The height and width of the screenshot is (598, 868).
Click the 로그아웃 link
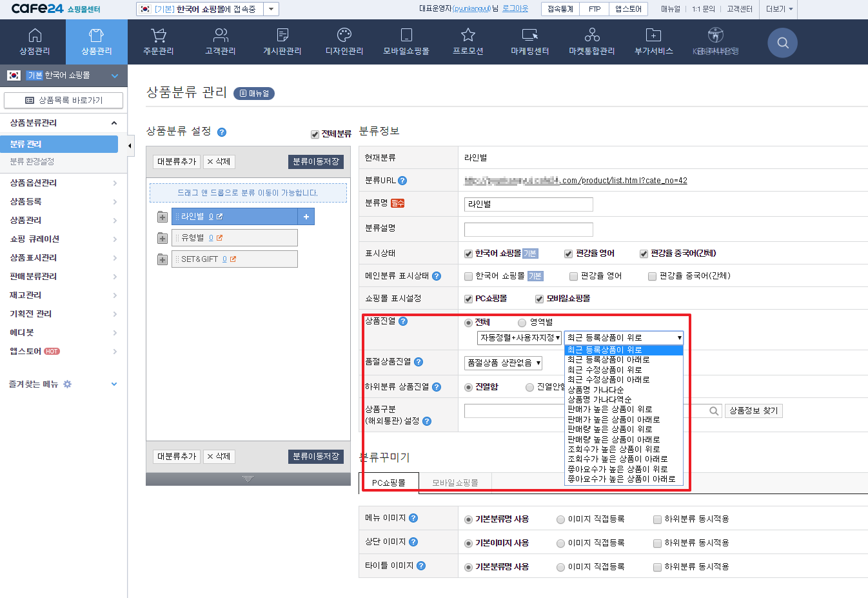coord(515,9)
